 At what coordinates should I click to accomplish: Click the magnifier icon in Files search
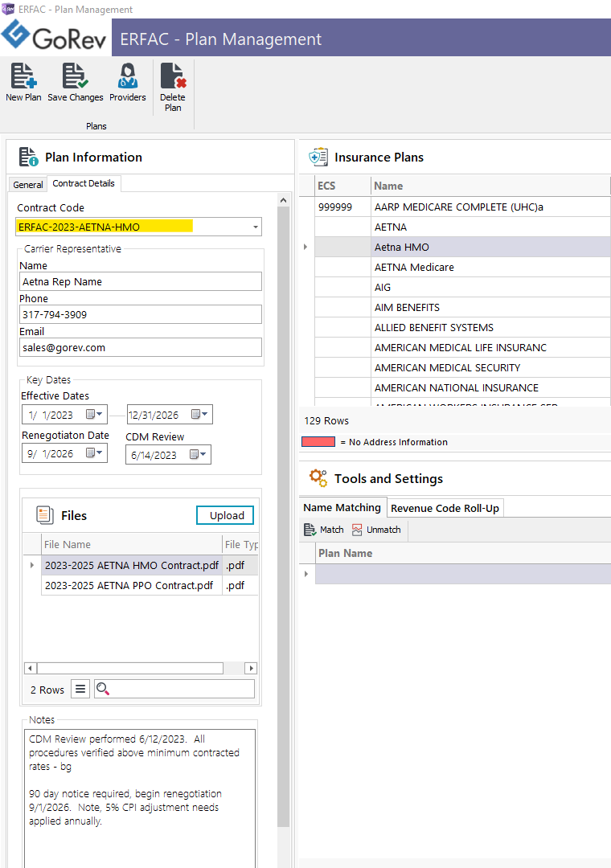click(x=102, y=689)
